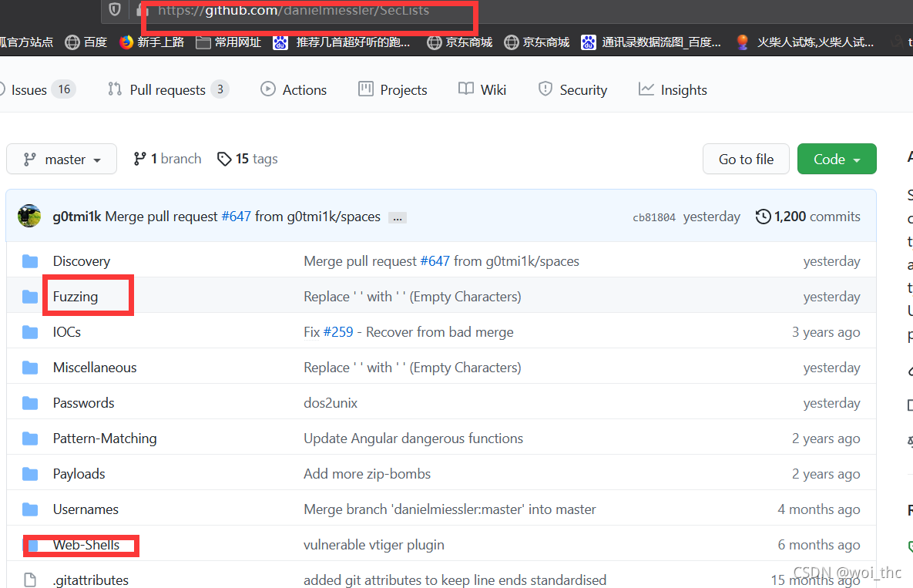Open 'Update Angular dangerous functions' commit
This screenshot has width=913, height=588.
click(414, 438)
